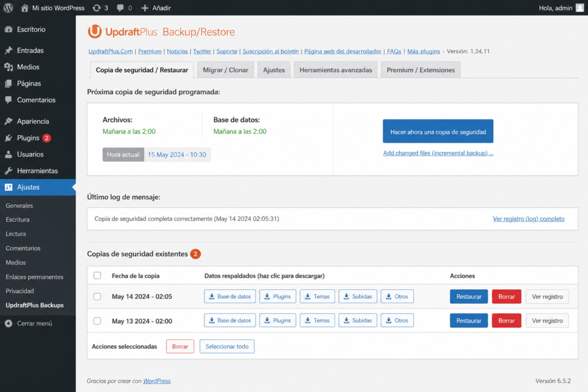Open the WordPress logo menu
This screenshot has width=588, height=392.
[x=8, y=8]
